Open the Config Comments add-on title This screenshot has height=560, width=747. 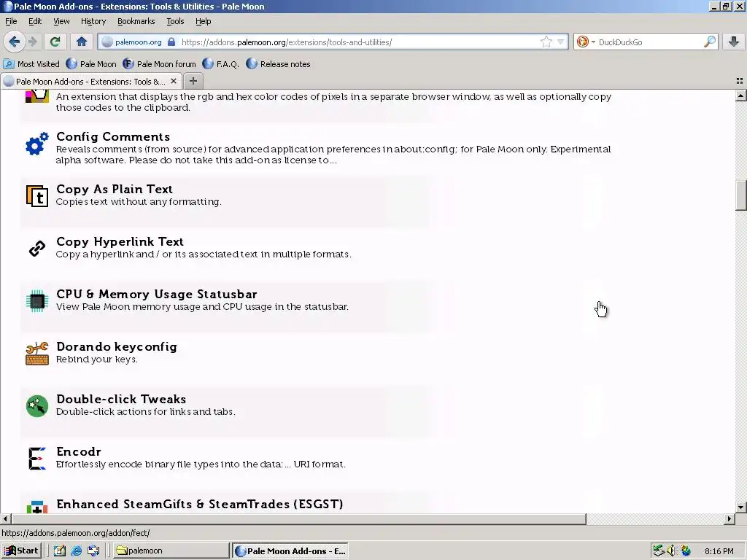pyautogui.click(x=113, y=136)
